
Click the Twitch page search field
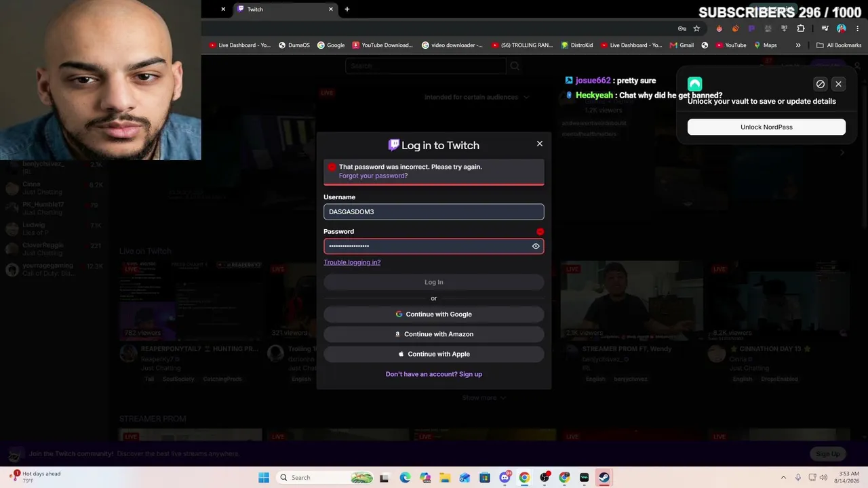[426, 66]
